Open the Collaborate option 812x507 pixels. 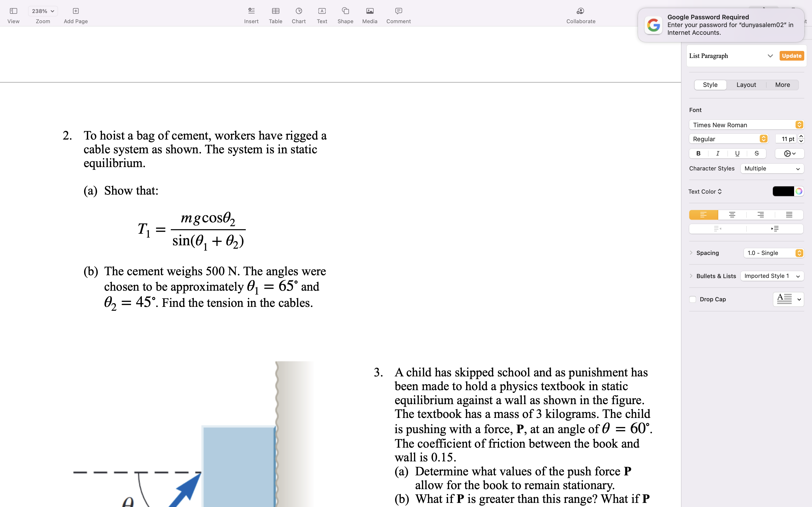(x=580, y=15)
